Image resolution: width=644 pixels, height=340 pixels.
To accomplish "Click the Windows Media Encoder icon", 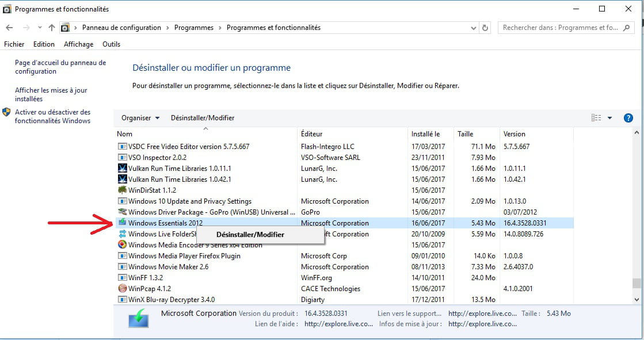I will 122,245.
